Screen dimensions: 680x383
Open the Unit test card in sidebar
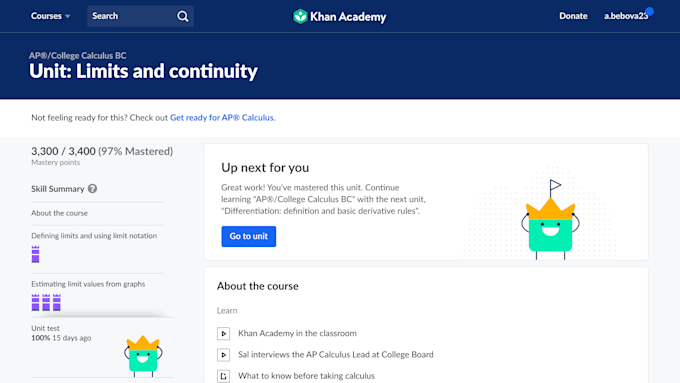pyautogui.click(x=102, y=348)
